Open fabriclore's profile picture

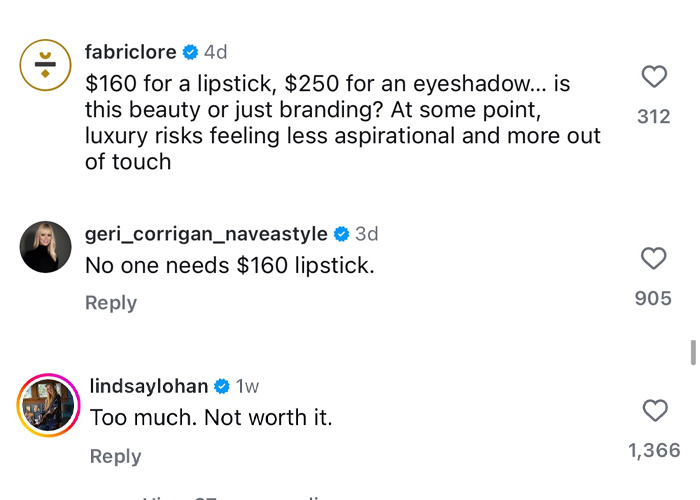point(45,67)
